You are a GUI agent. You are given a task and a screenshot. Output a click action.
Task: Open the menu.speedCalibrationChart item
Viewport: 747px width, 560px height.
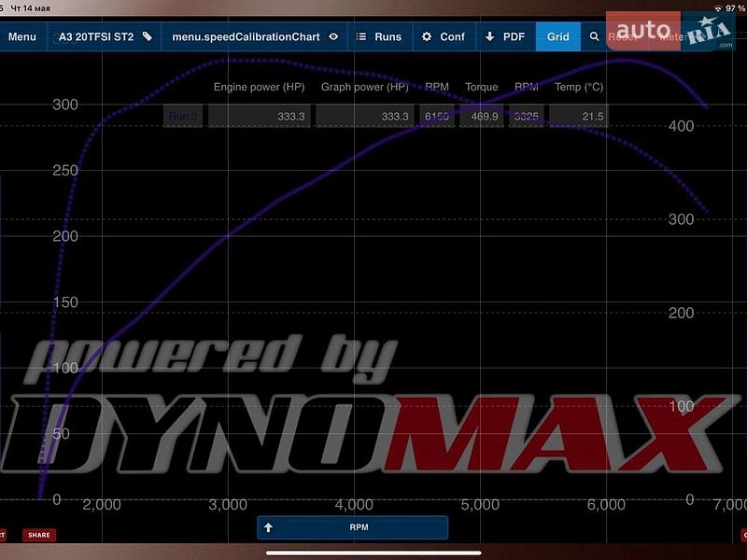point(246,36)
